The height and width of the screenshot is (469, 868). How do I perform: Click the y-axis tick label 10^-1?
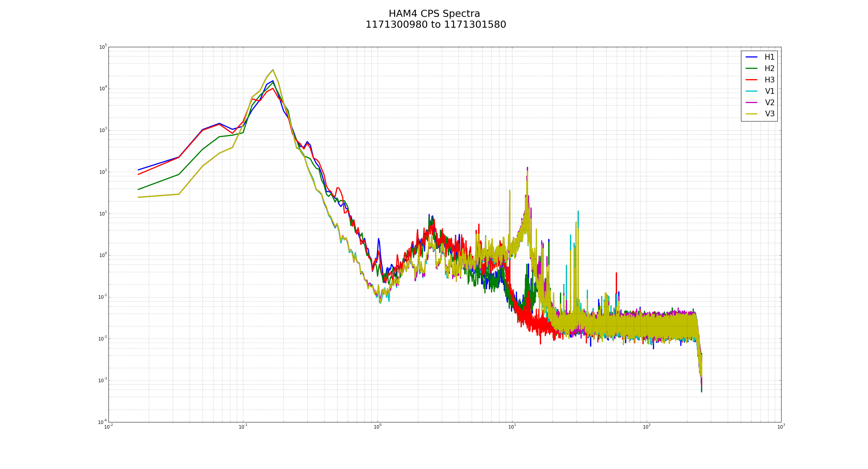(103, 297)
